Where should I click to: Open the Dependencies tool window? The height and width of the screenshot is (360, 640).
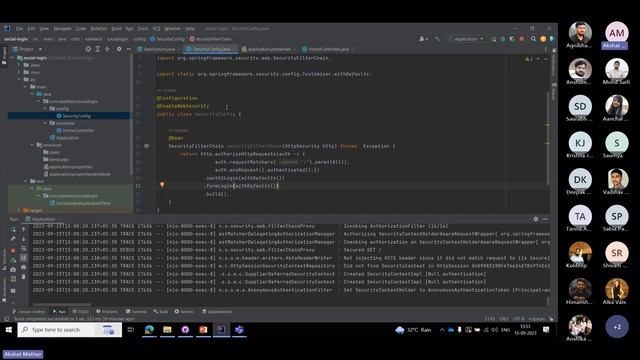(217, 311)
